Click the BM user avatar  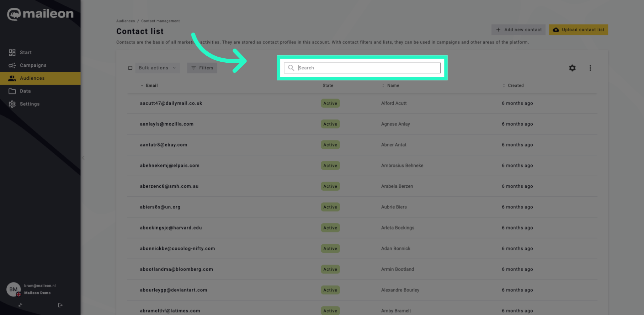13,289
